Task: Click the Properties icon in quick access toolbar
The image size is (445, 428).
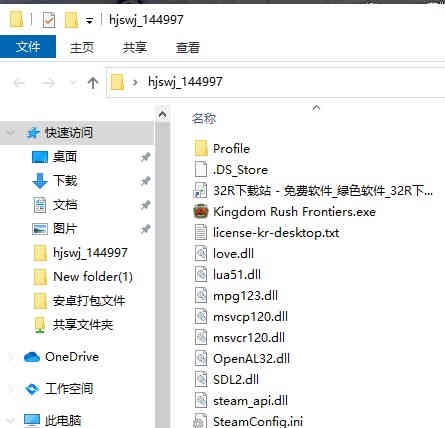Action: pyautogui.click(x=49, y=20)
